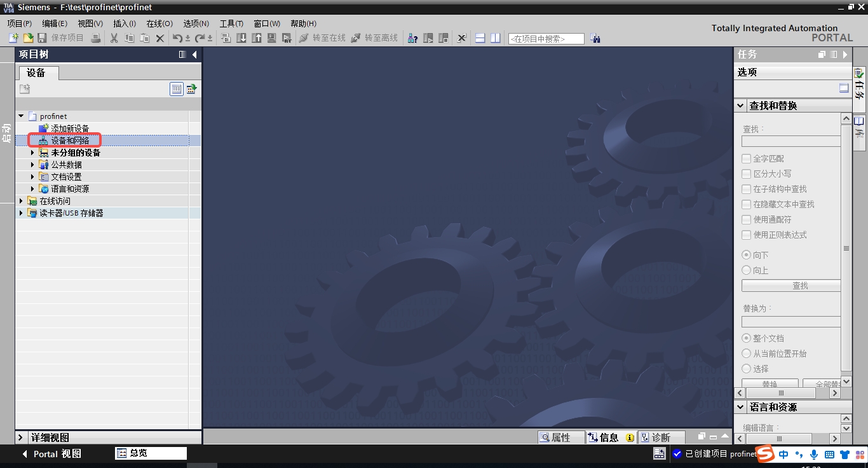
Task: Open the 项目(P) menu
Action: [19, 24]
